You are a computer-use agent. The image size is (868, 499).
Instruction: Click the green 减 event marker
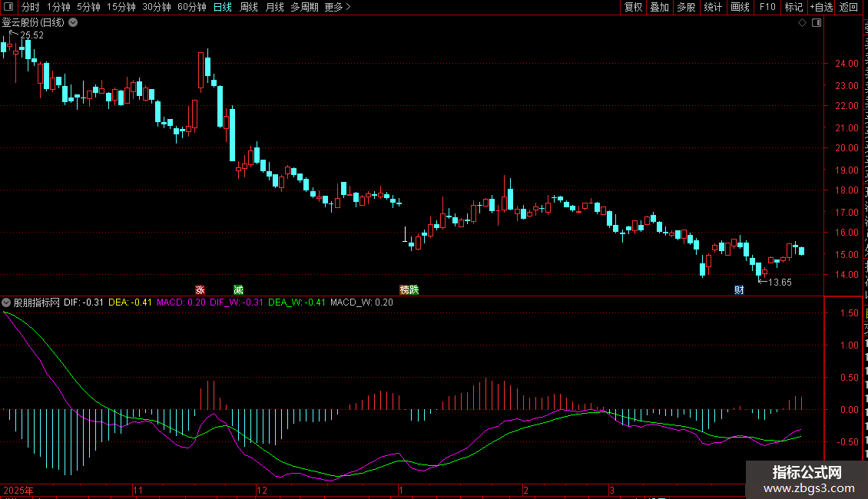point(238,290)
